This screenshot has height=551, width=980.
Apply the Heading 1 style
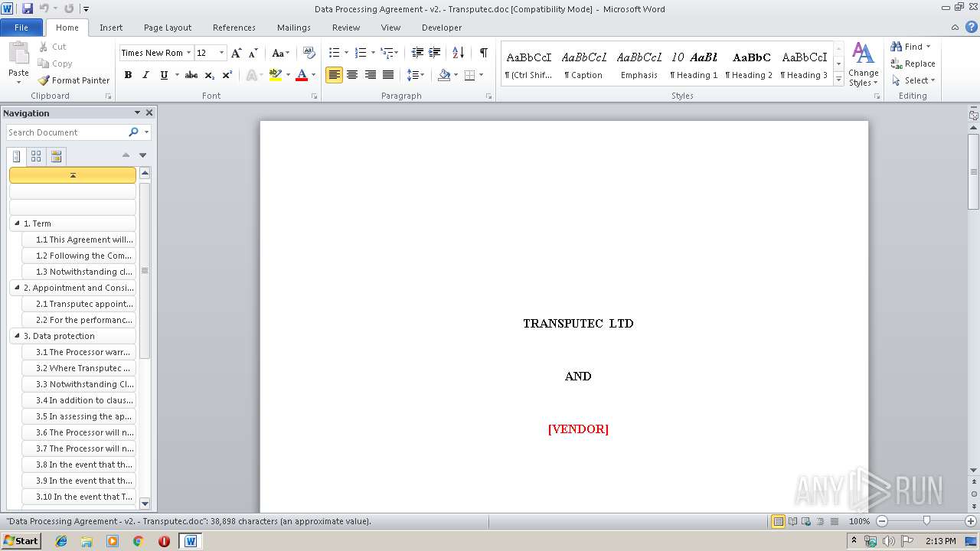(694, 65)
